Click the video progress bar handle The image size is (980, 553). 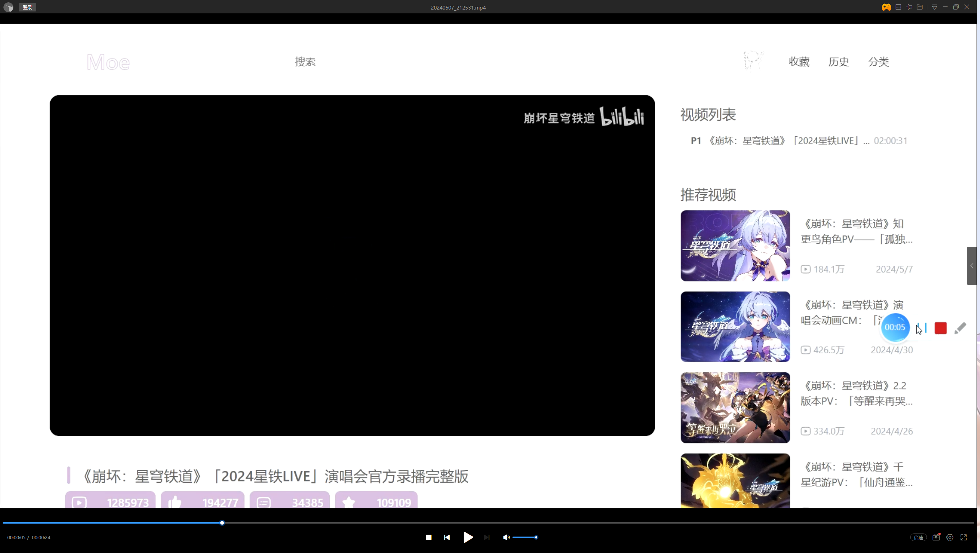pos(222,523)
